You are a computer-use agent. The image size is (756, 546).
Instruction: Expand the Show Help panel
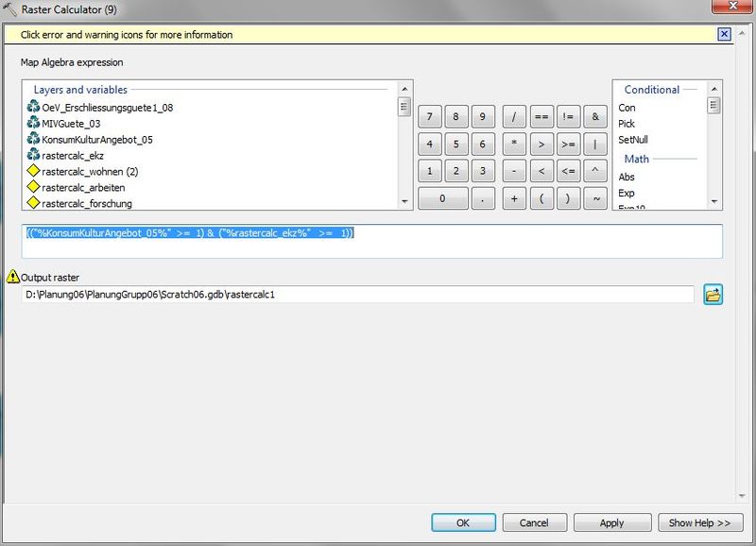click(x=699, y=522)
